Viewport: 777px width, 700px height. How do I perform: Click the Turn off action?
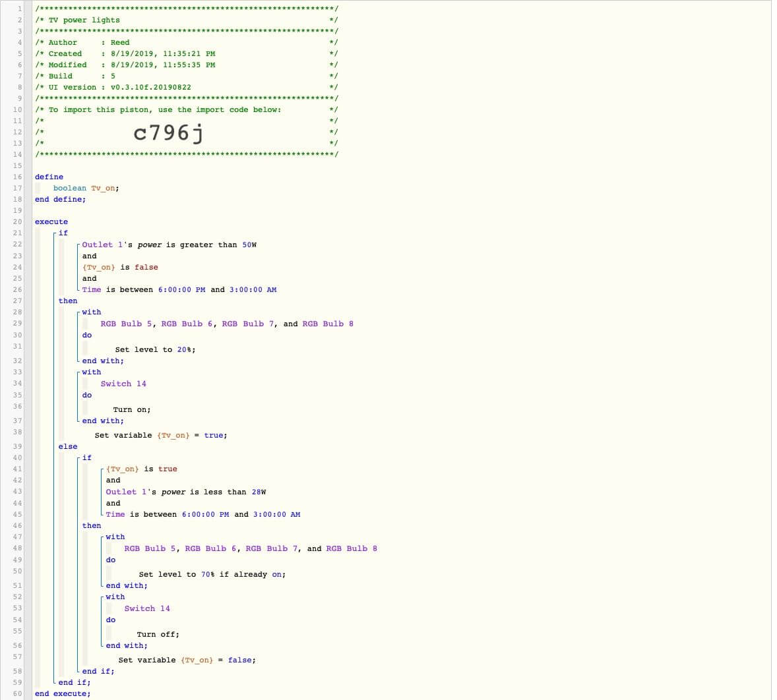coord(158,634)
